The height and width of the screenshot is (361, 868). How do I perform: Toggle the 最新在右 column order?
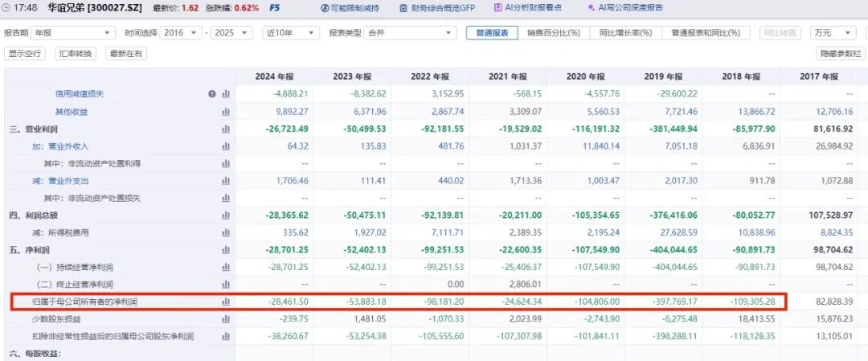pyautogui.click(x=125, y=54)
